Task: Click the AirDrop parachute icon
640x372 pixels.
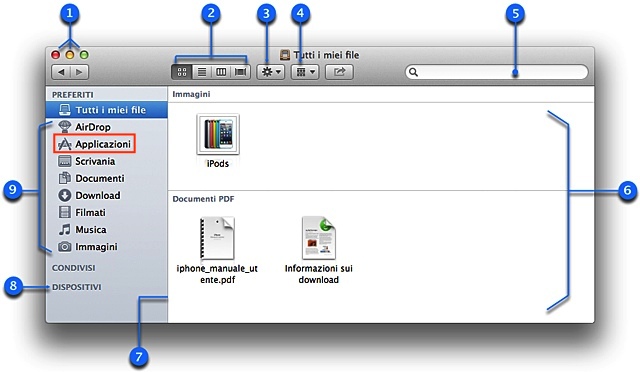Action: point(64,127)
